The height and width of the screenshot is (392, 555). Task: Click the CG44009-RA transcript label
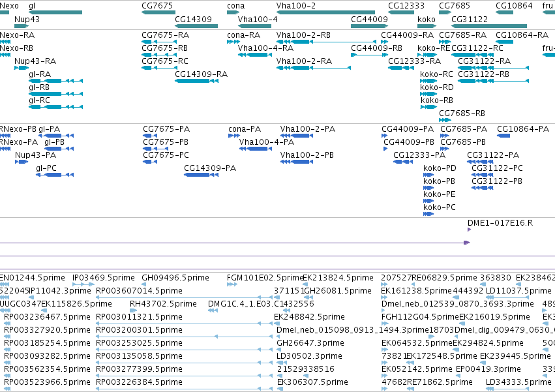(407, 35)
